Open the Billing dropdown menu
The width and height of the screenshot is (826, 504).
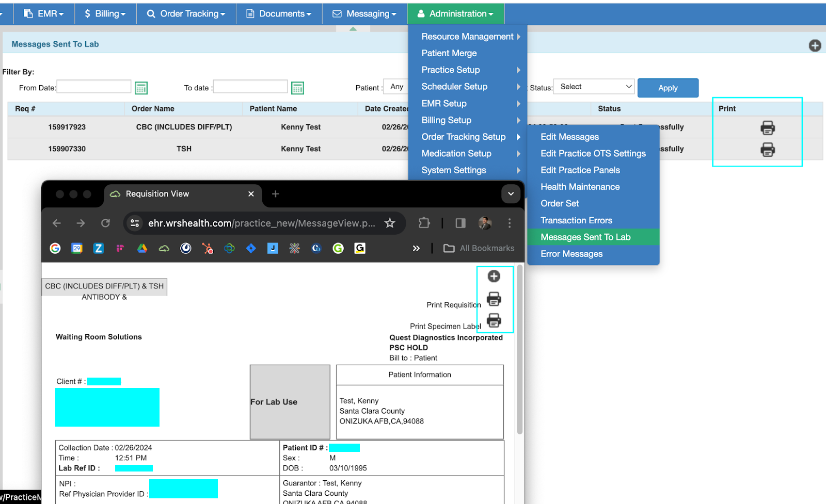click(105, 14)
